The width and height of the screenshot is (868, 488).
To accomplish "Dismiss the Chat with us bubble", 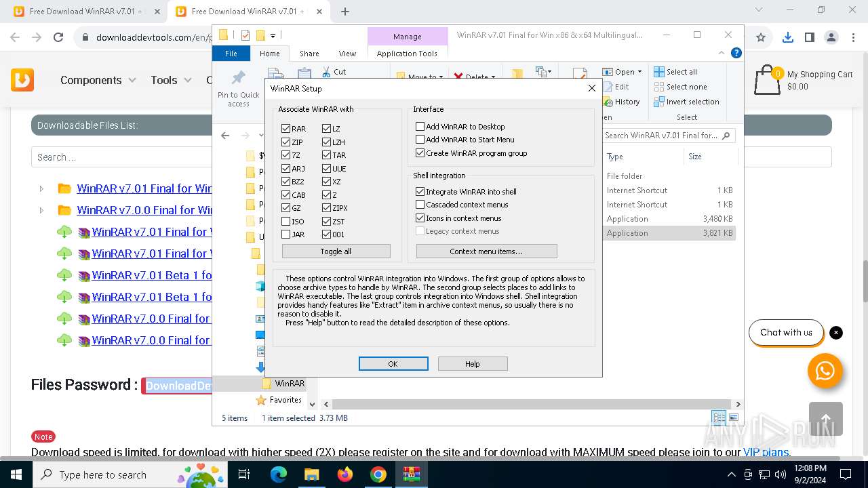I will tap(836, 333).
